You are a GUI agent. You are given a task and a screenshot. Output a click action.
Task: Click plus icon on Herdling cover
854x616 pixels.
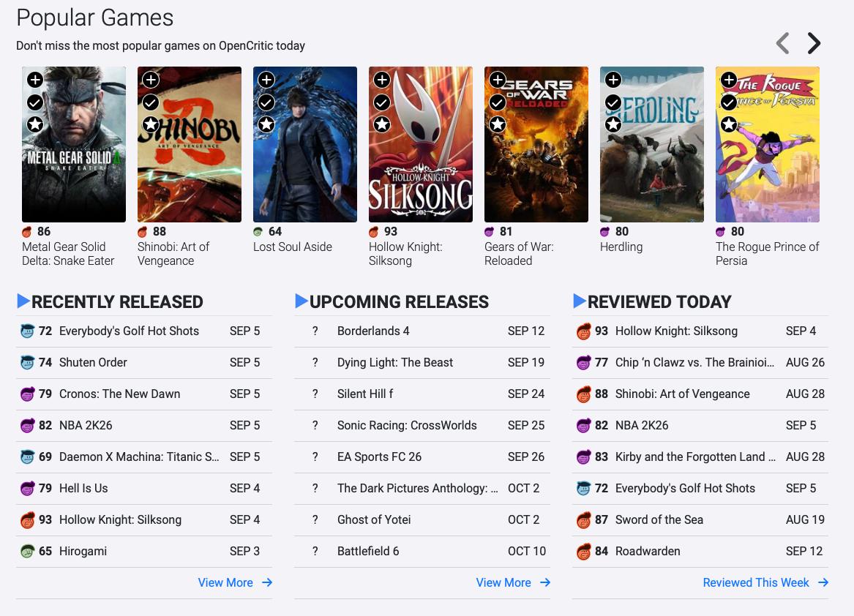[x=613, y=80]
